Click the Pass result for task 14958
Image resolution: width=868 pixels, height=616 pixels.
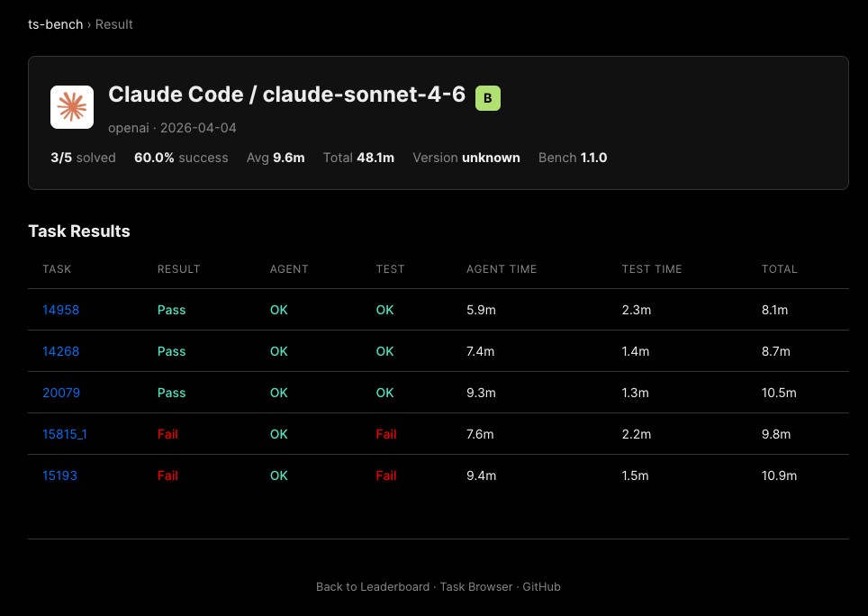172,310
